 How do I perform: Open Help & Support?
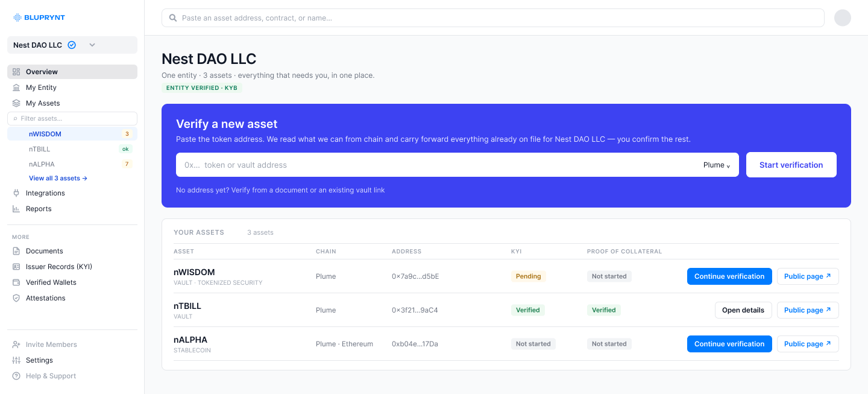(72, 376)
